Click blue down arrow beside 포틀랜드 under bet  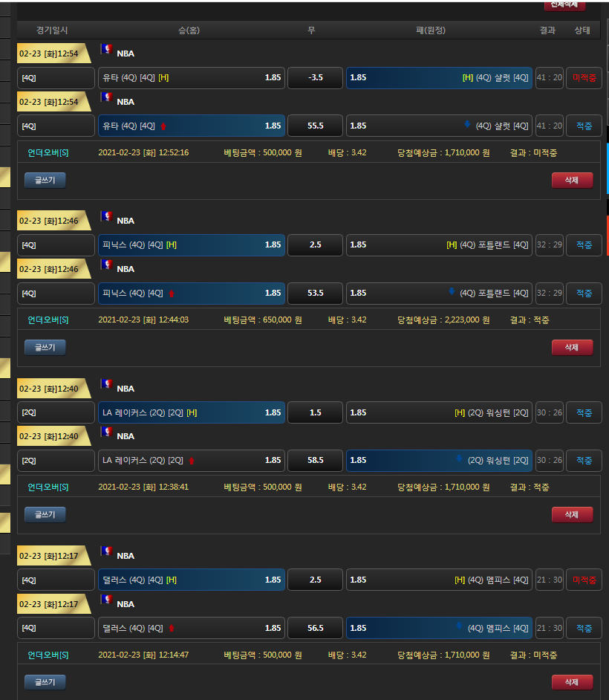pos(451,292)
